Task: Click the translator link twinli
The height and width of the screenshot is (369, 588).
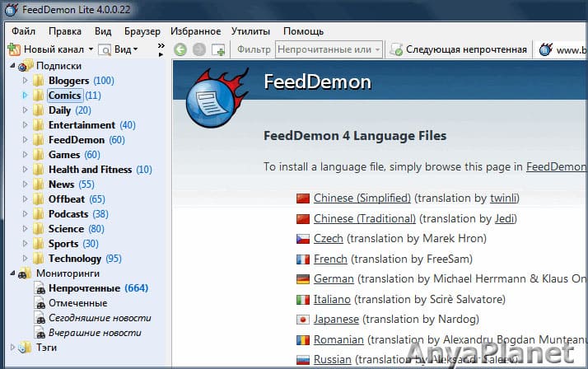Action: point(504,198)
